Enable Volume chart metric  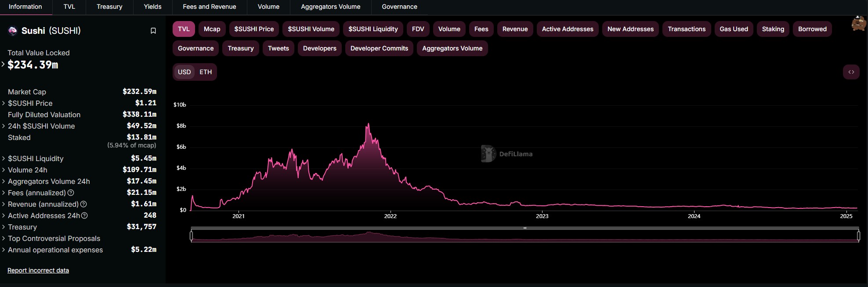click(449, 29)
